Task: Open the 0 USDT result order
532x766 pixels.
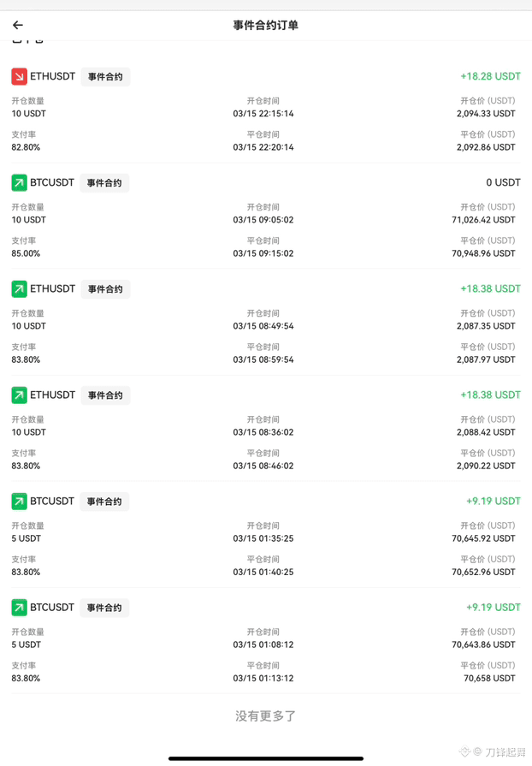Action: (x=266, y=217)
